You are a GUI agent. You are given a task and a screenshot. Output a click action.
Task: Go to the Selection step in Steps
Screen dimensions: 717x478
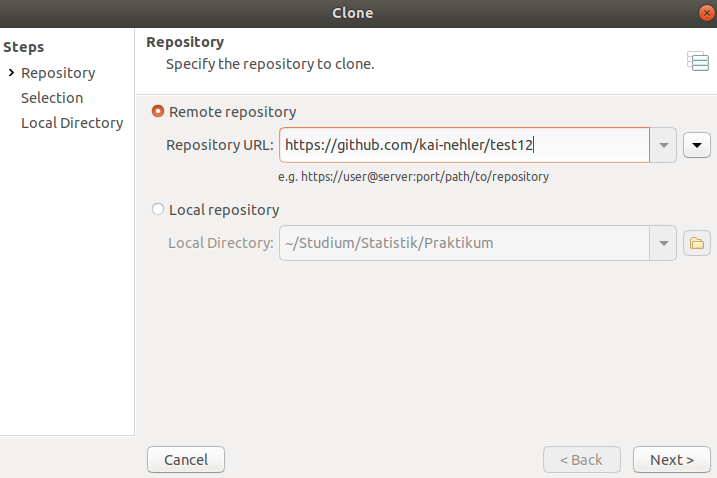[52, 98]
